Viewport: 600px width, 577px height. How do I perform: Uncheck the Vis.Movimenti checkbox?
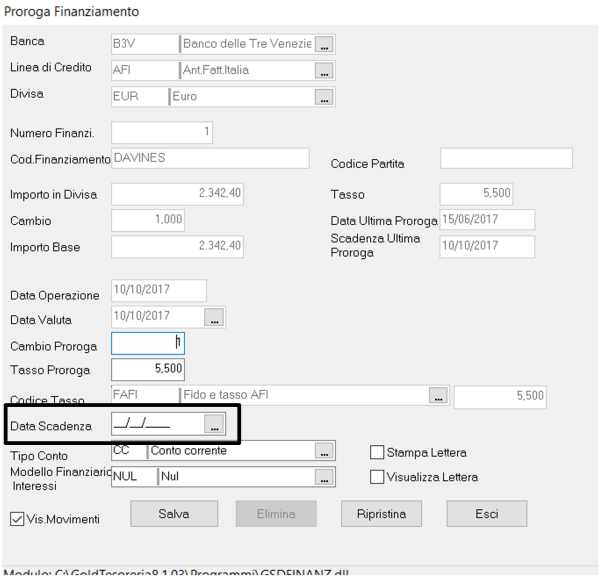17,519
